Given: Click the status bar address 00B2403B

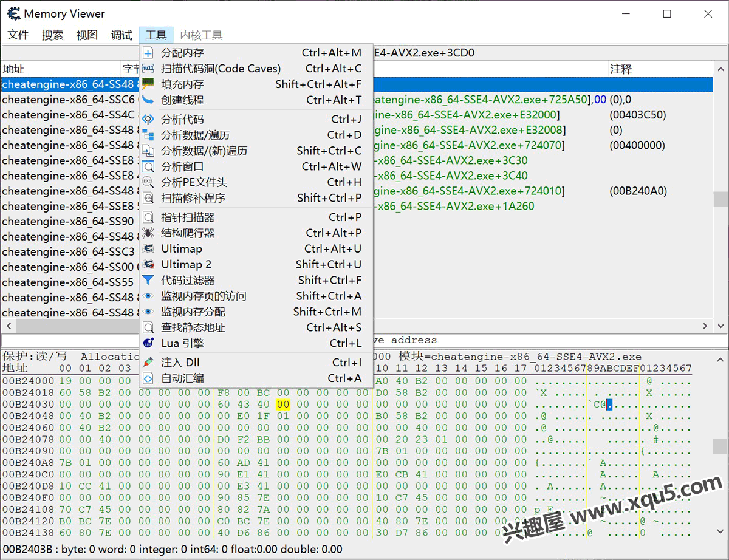Looking at the screenshot, I should (x=26, y=549).
